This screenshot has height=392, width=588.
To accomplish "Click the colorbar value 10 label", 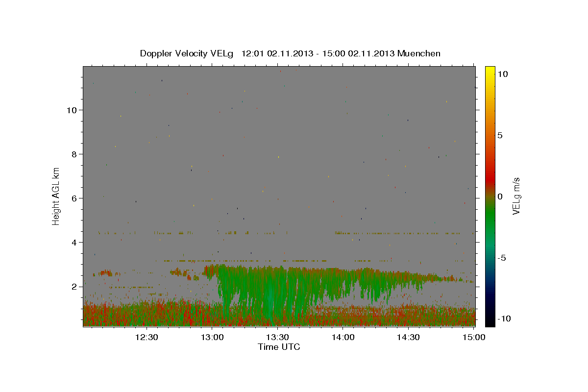I will (x=503, y=74).
